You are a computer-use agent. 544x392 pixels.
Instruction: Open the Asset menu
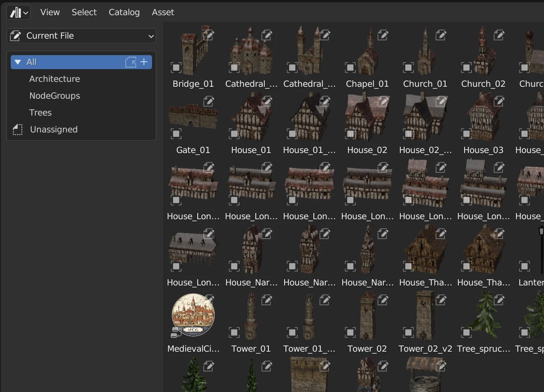[x=163, y=12]
